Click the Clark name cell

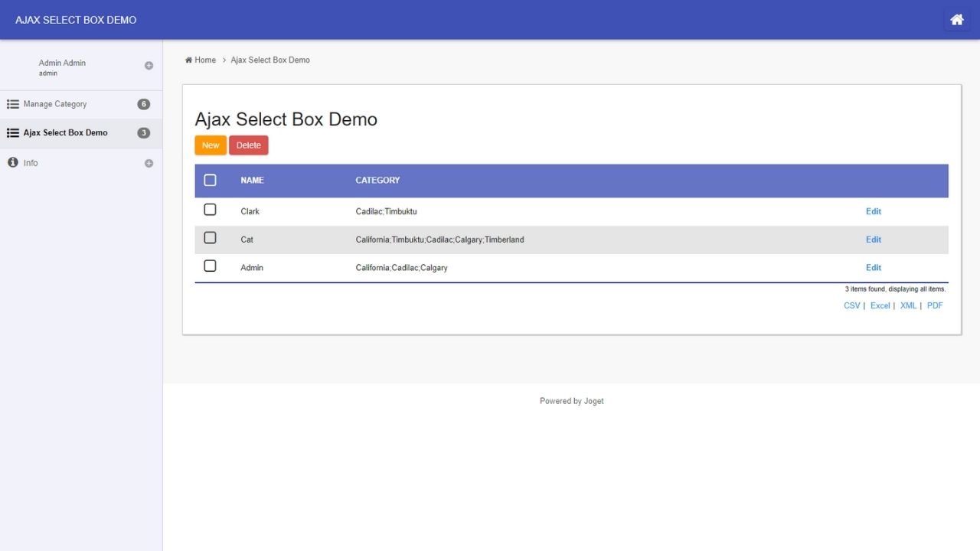coord(250,211)
